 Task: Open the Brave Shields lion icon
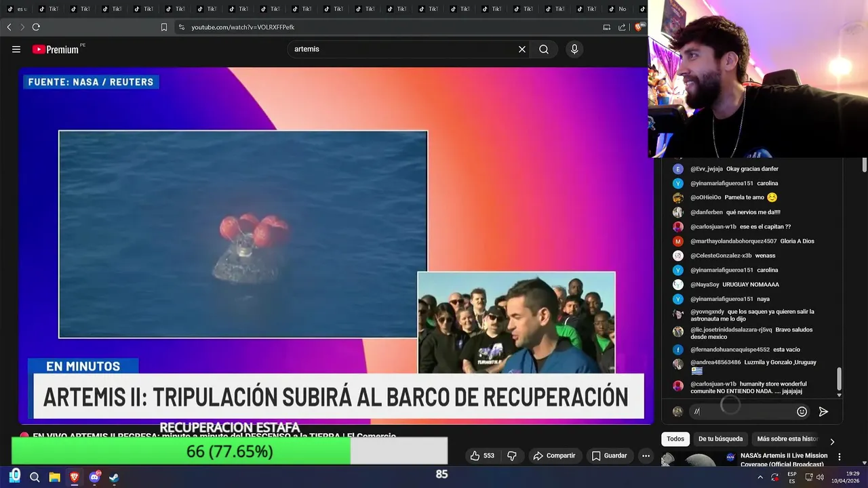click(x=638, y=27)
